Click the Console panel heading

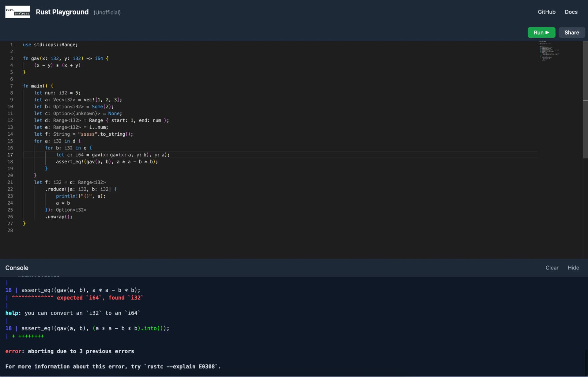pos(17,268)
